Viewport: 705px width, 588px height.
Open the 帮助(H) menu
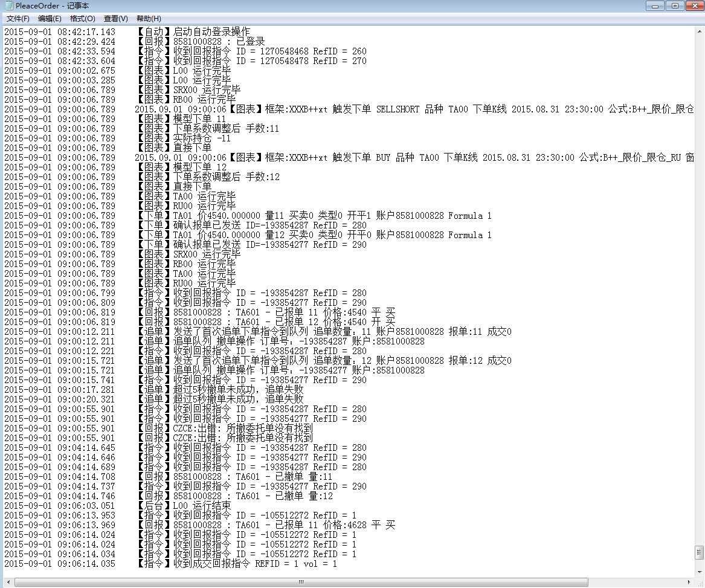pyautogui.click(x=149, y=19)
